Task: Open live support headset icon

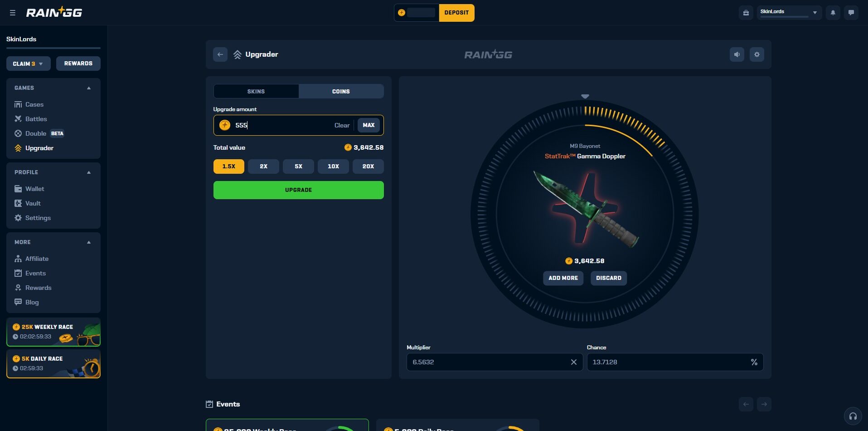Action: (x=853, y=416)
